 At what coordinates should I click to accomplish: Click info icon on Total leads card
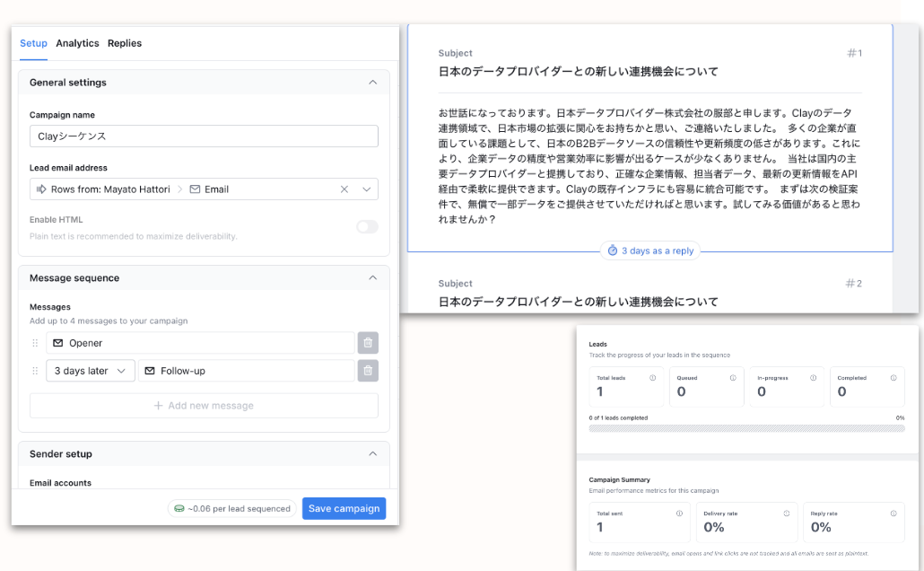[x=652, y=378]
